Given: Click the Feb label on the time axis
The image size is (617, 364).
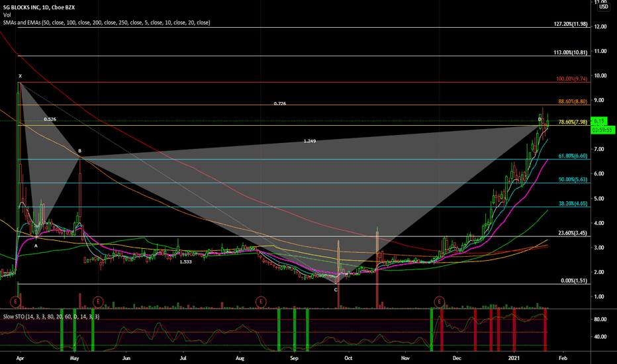Looking at the screenshot, I should click(563, 358).
